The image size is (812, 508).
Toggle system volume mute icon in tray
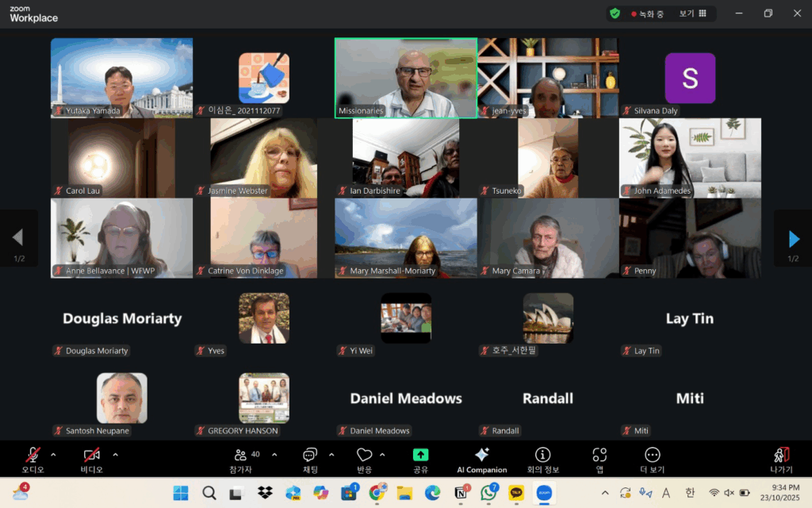729,493
